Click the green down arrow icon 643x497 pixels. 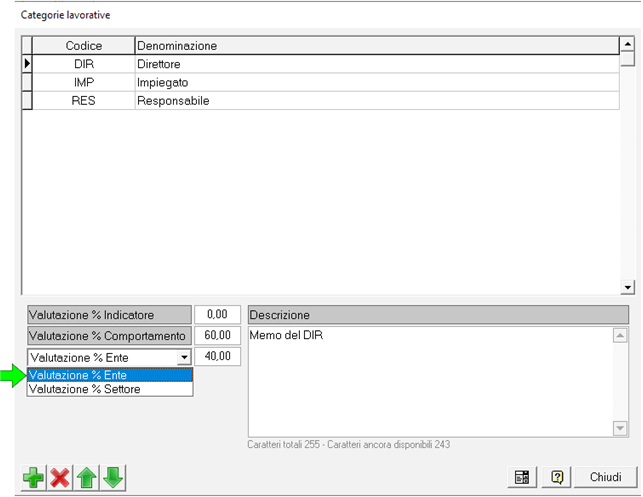pyautogui.click(x=113, y=478)
